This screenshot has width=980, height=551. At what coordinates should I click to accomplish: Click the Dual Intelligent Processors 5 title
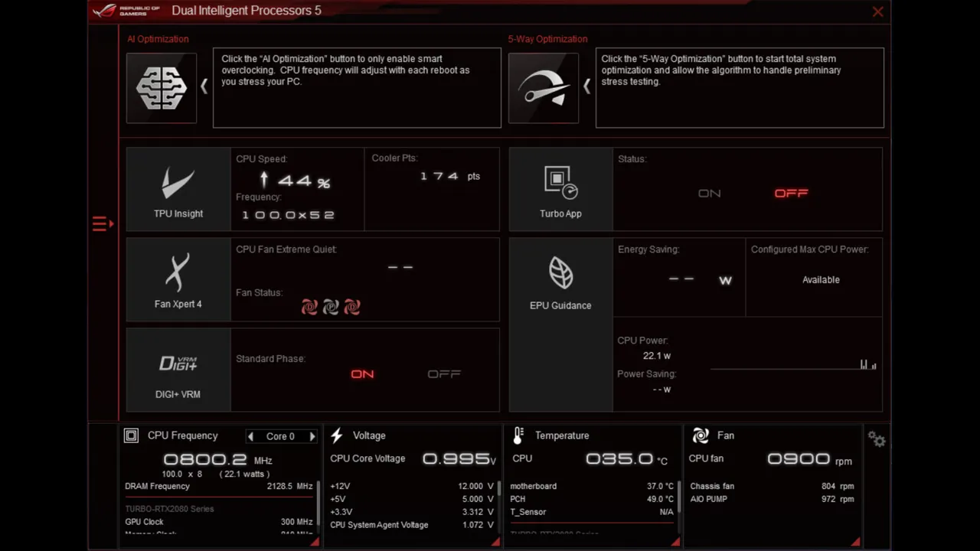click(247, 11)
